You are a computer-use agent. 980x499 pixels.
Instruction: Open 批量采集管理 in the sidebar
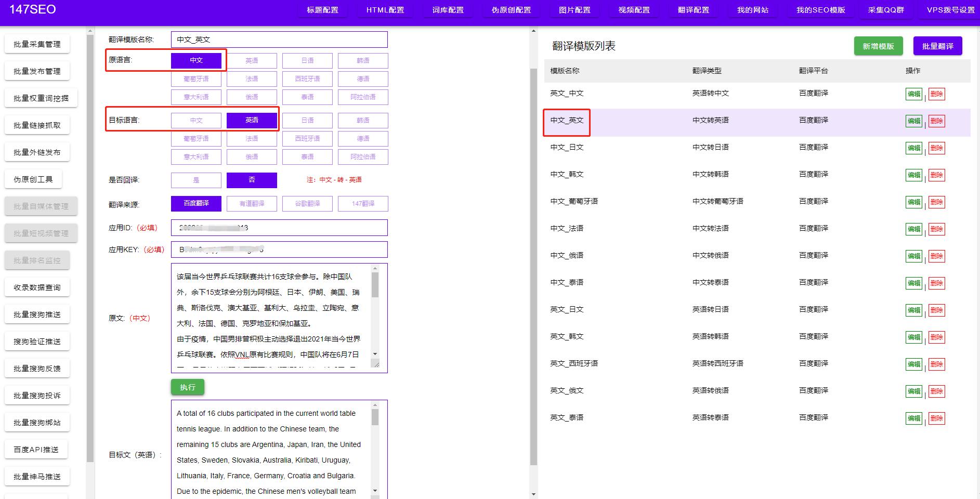click(x=37, y=44)
